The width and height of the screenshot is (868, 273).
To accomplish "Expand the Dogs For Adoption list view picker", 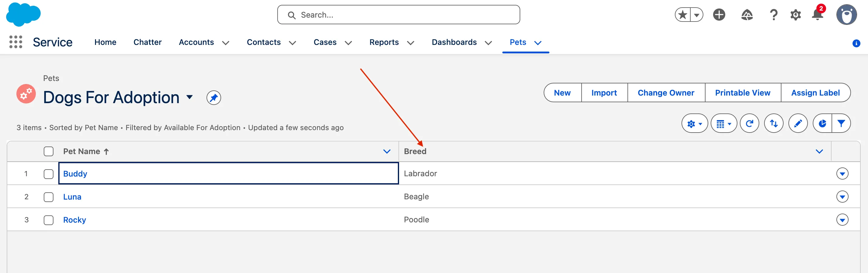I will point(190,97).
